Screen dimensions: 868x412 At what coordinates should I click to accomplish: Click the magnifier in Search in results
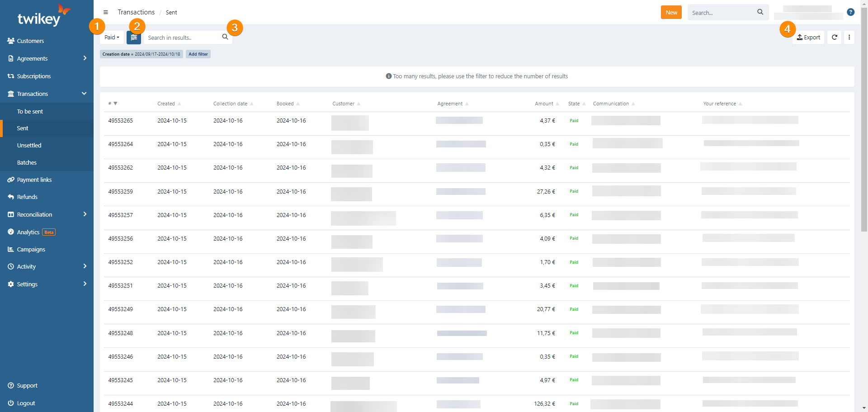[x=225, y=37]
